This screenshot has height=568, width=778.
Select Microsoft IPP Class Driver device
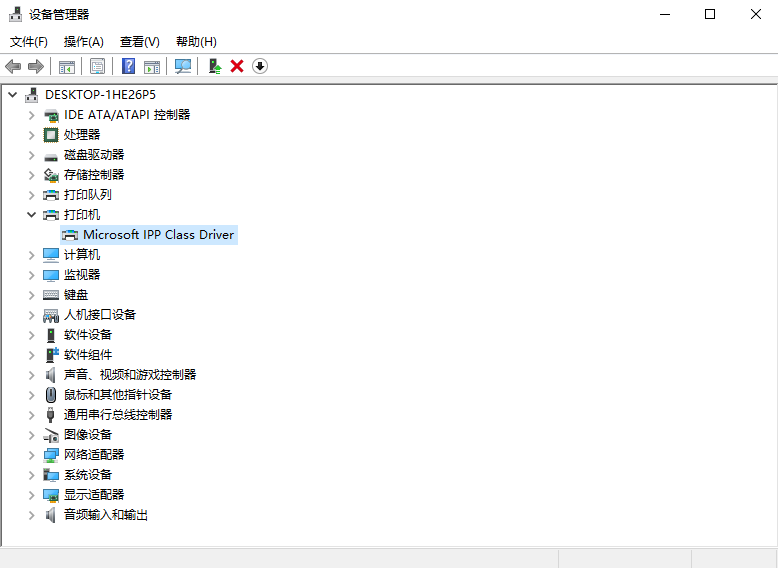pos(158,234)
